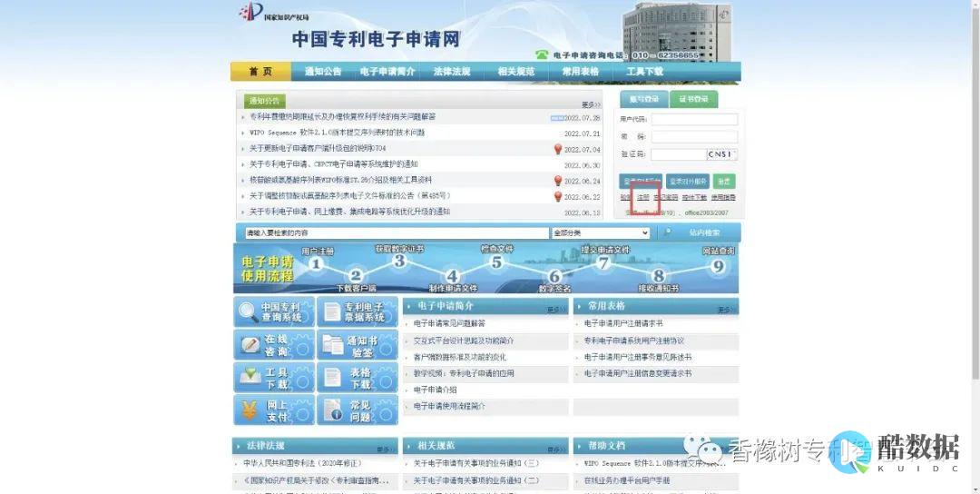This screenshot has width=980, height=494.
Task: Switch to 账号登录 tab
Action: tap(643, 99)
